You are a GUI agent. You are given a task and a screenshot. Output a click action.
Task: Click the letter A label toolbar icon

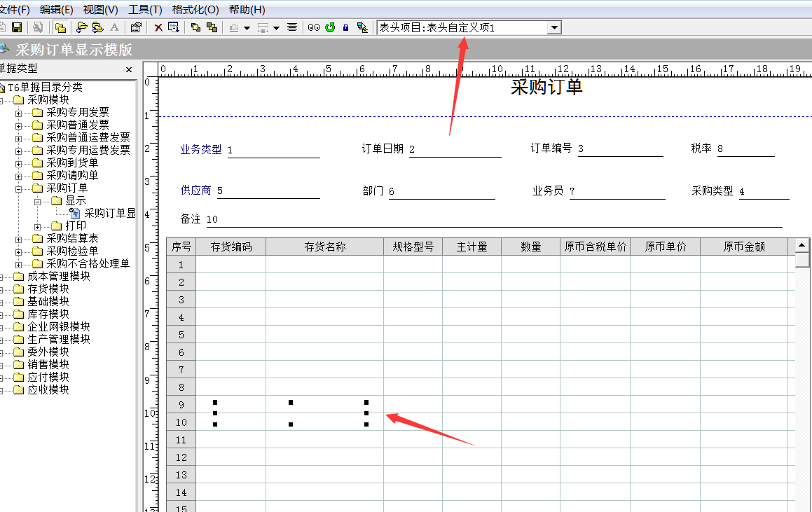coord(114,27)
